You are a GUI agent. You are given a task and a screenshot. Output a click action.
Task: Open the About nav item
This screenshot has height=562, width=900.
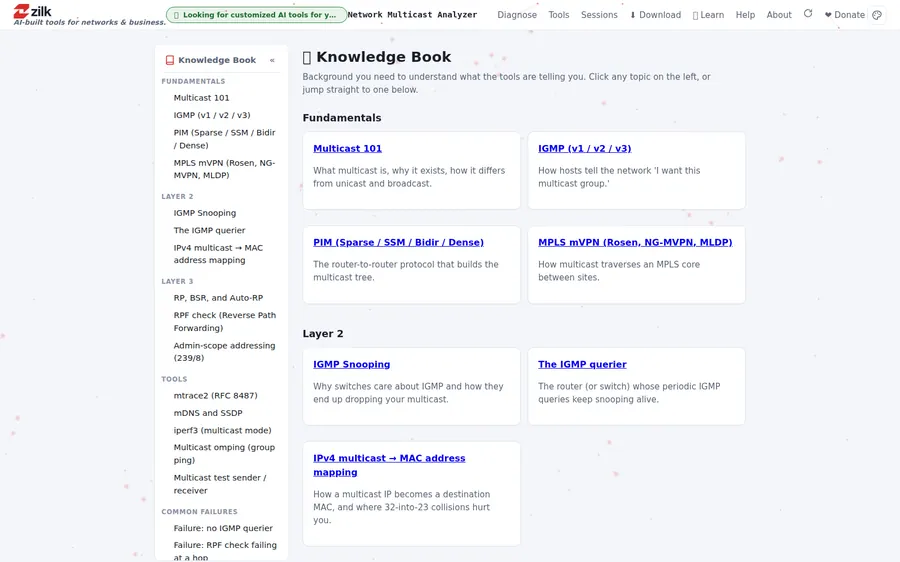(x=778, y=15)
